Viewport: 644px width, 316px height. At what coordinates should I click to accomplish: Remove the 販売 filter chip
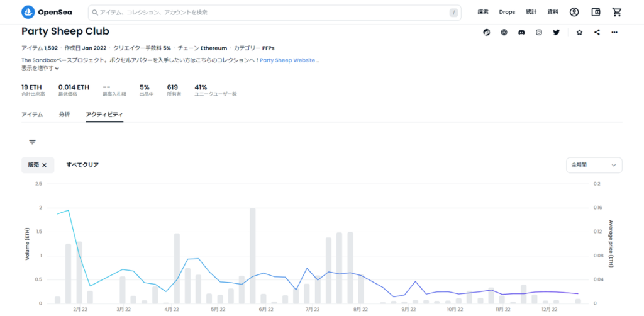coord(45,165)
